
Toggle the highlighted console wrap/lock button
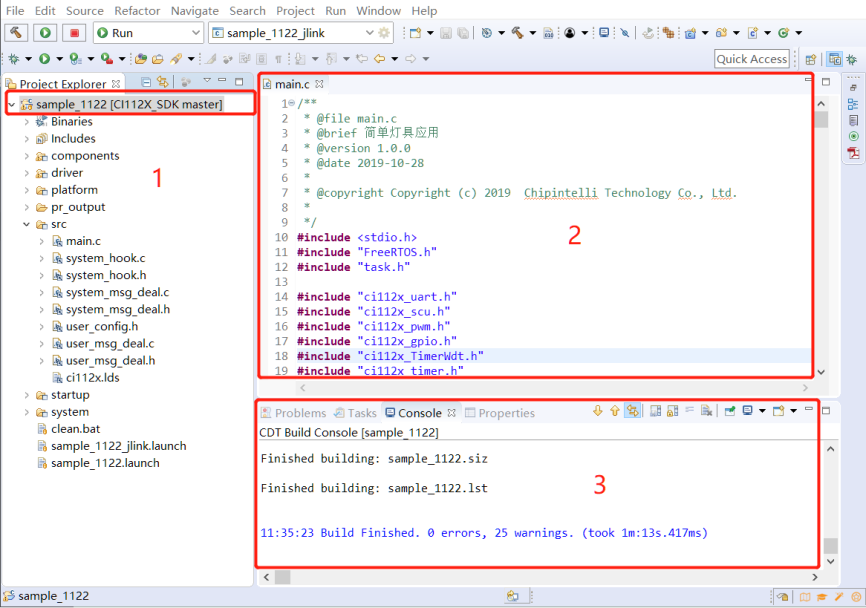pos(632,411)
